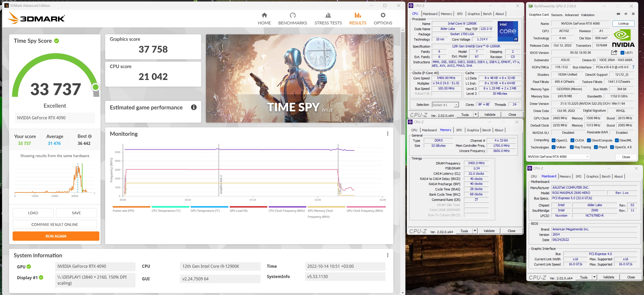Toggle the UEFI checkbox in GPU-Z

[x=622, y=53]
